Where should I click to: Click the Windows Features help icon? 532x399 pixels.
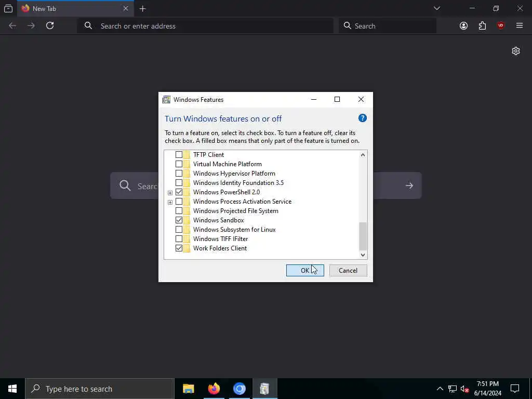362,118
